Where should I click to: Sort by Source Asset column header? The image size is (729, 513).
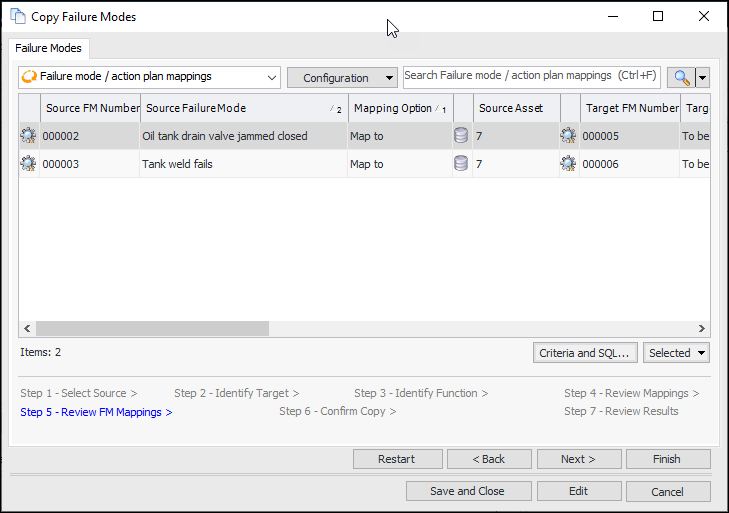[517, 108]
